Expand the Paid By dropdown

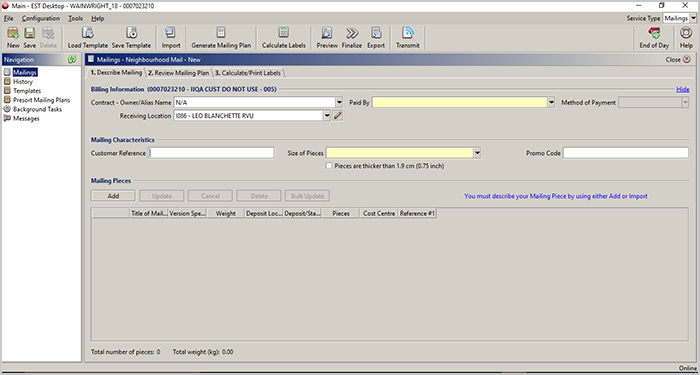tap(551, 103)
